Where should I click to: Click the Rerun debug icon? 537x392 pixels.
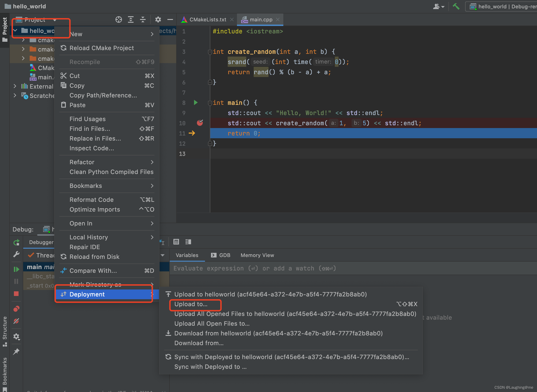pyautogui.click(x=16, y=242)
